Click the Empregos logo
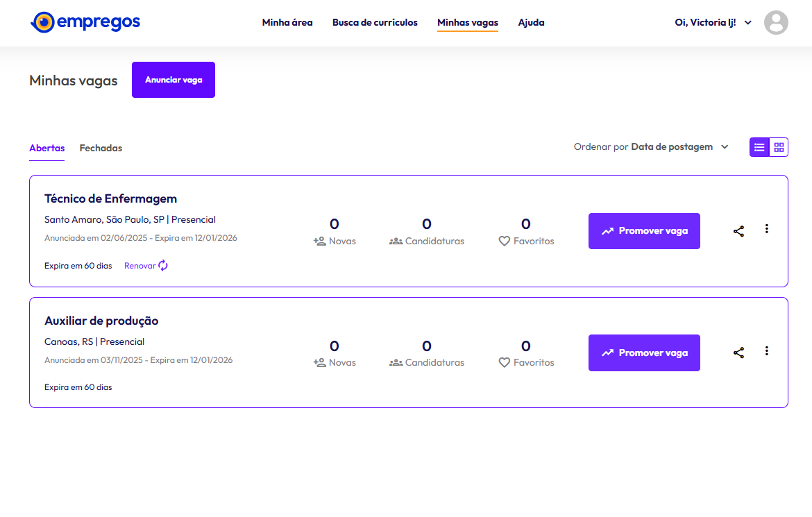Image resolution: width=812 pixels, height=517 pixels. pos(85,22)
